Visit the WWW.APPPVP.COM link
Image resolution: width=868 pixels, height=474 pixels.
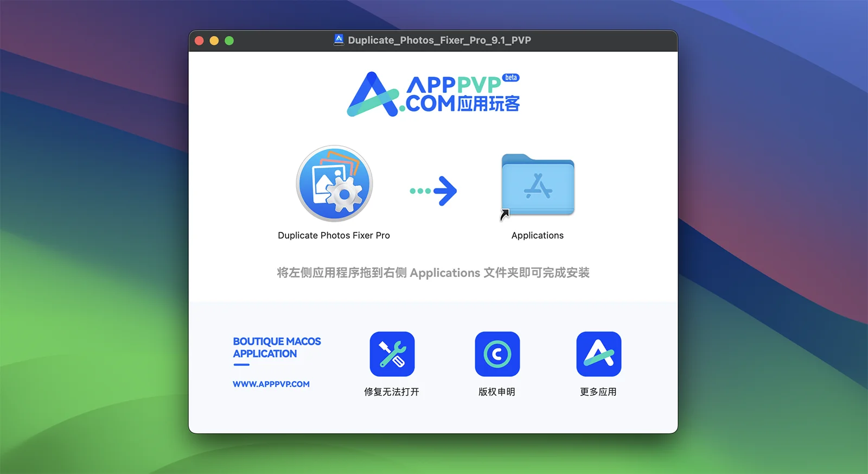coord(271,384)
